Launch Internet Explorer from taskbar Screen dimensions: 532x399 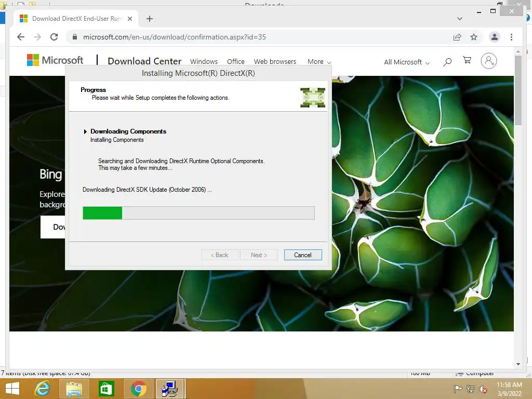(42, 389)
